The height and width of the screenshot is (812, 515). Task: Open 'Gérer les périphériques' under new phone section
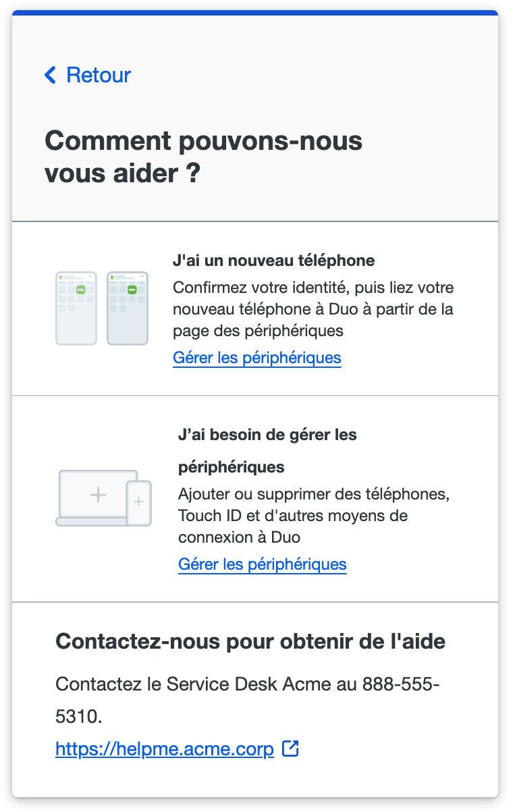pyautogui.click(x=257, y=358)
